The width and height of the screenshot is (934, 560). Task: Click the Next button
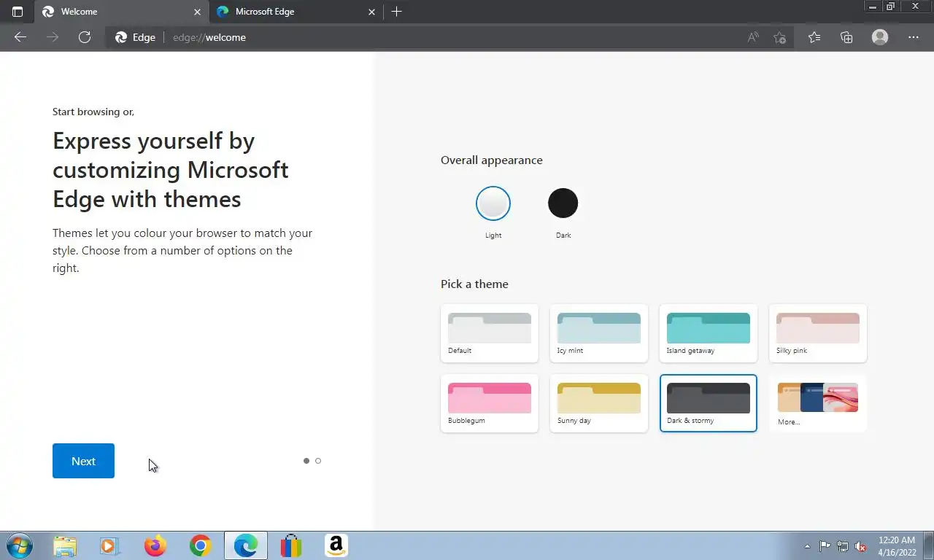click(x=83, y=461)
